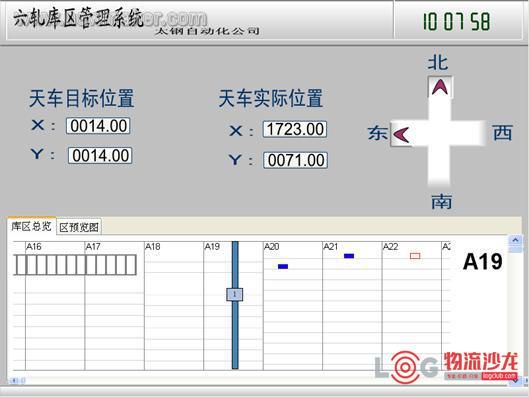
Task: Click the actual X position field
Action: tap(295, 129)
